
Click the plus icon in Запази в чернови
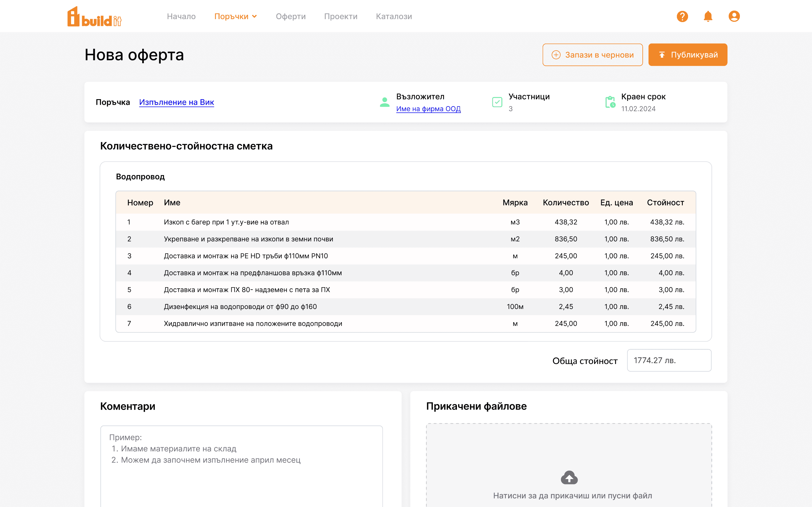(x=556, y=55)
